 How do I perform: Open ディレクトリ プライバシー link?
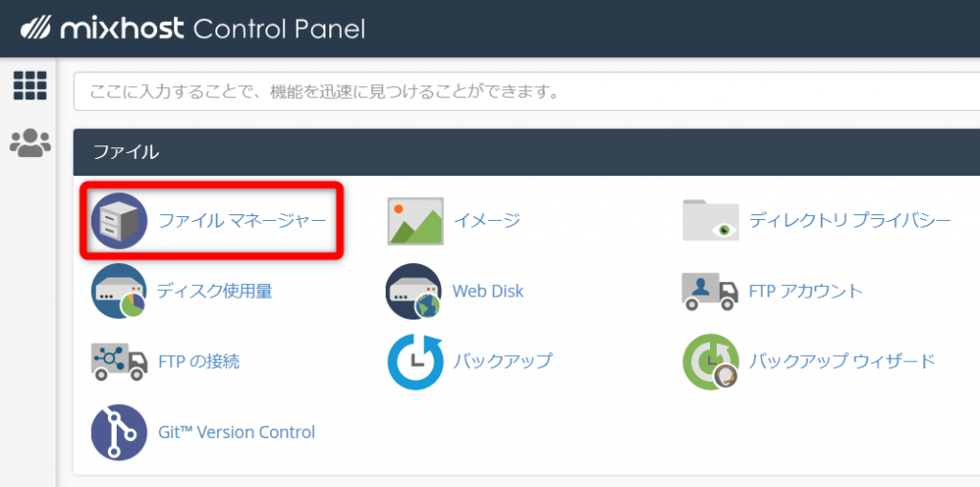850,221
